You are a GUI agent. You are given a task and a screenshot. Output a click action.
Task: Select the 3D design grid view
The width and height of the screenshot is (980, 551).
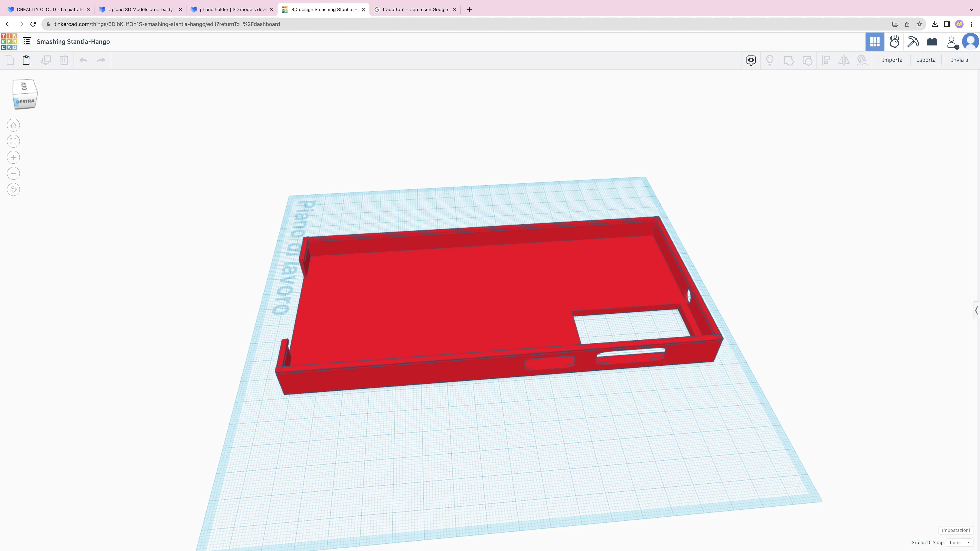[875, 42]
